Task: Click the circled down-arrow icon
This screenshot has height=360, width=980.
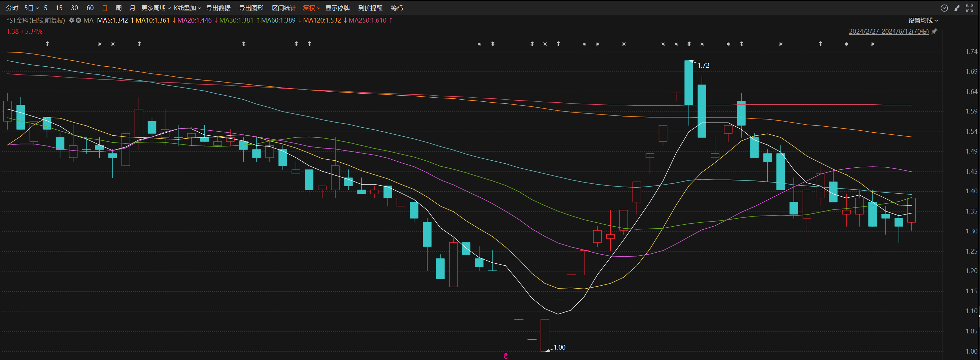Action: pyautogui.click(x=944, y=8)
